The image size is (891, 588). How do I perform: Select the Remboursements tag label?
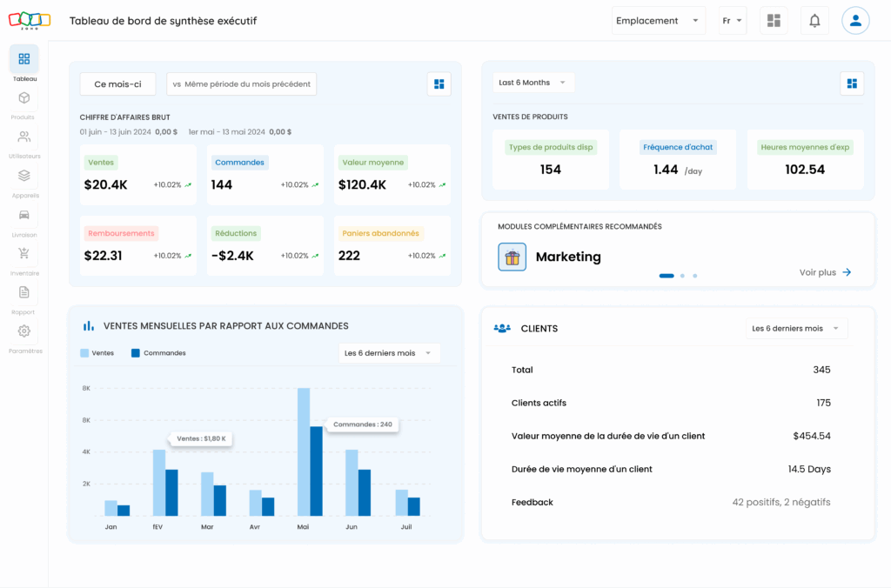[x=121, y=233]
